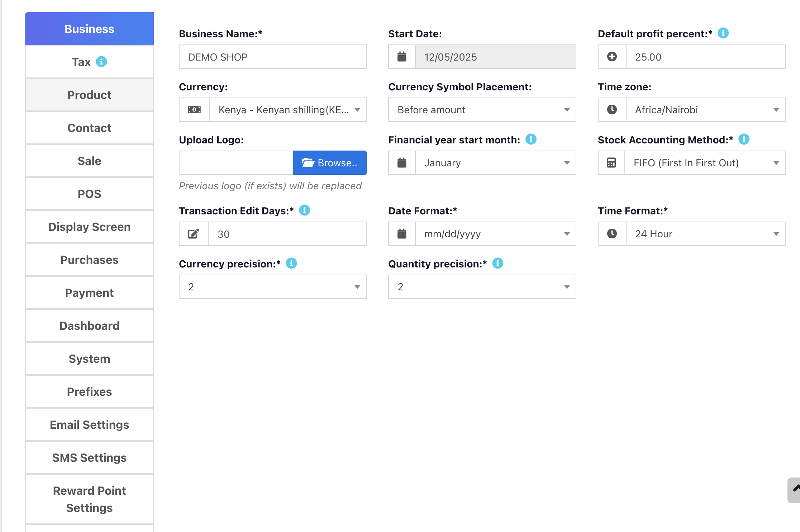Screen dimensions: 800x532
Task: Open Currency Symbol Placement dropdown
Action: 482,110
